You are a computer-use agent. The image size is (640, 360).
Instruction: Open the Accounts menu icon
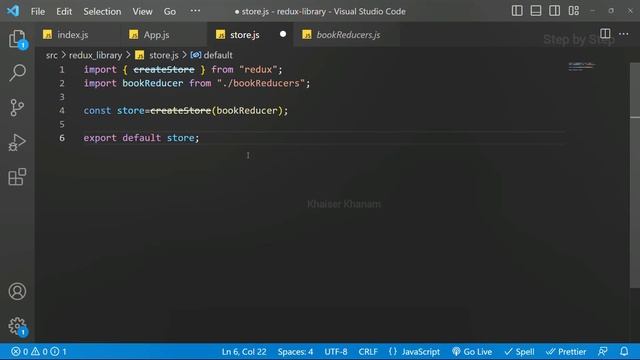pyautogui.click(x=17, y=291)
